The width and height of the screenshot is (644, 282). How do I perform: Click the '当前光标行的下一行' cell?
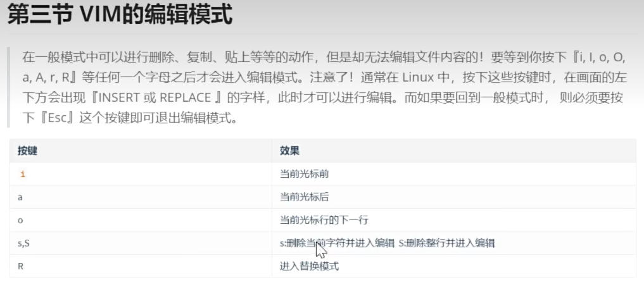click(x=454, y=220)
